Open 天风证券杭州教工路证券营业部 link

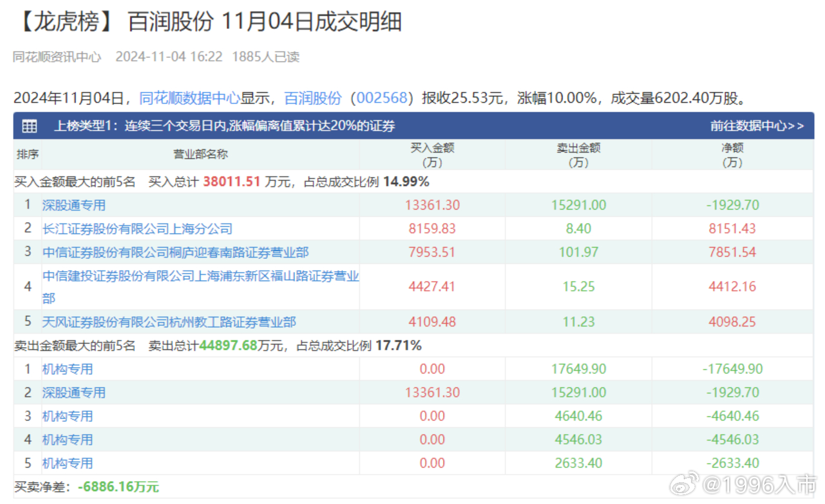point(169,322)
